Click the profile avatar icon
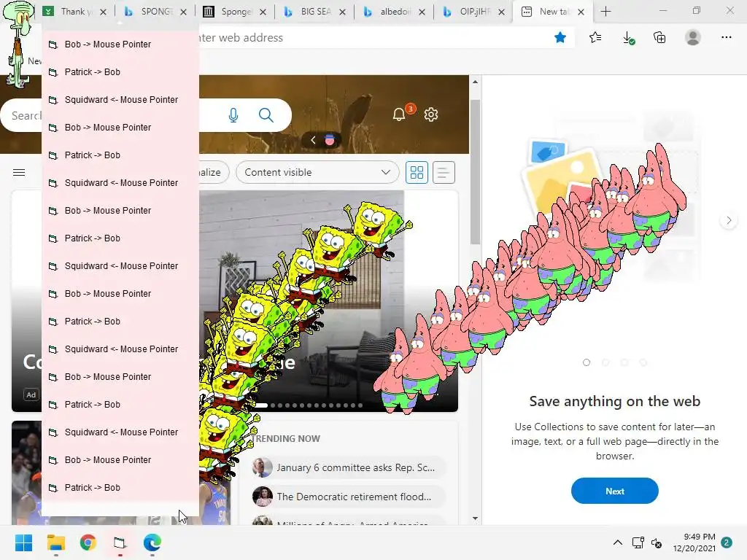The width and height of the screenshot is (747, 560). (693, 38)
